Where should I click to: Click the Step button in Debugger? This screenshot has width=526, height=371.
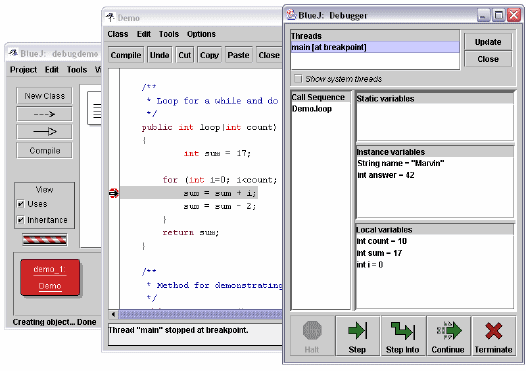[358, 336]
